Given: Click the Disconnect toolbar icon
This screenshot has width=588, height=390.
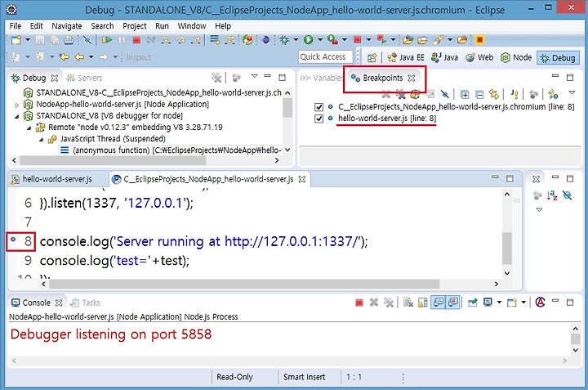Looking at the screenshot, I should [151, 40].
